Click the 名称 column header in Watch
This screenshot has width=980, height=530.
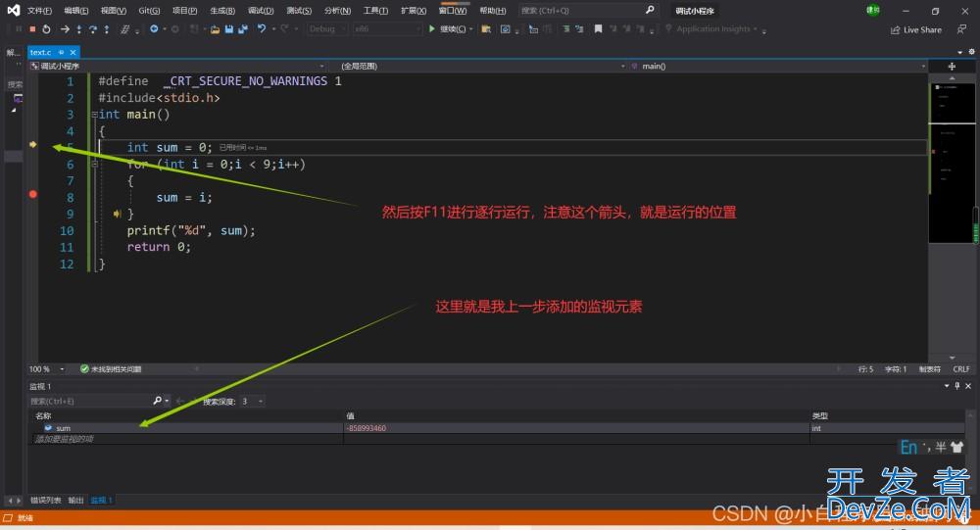43,415
